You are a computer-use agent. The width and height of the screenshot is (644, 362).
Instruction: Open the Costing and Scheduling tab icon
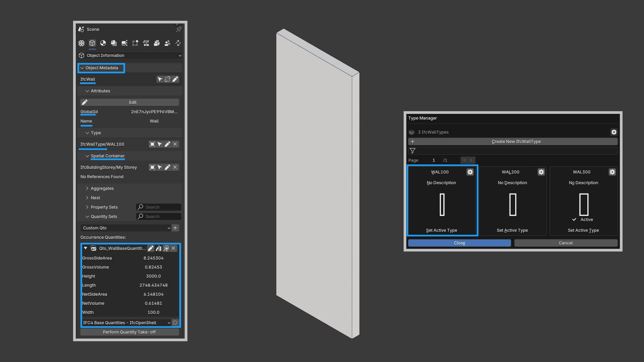click(x=146, y=43)
